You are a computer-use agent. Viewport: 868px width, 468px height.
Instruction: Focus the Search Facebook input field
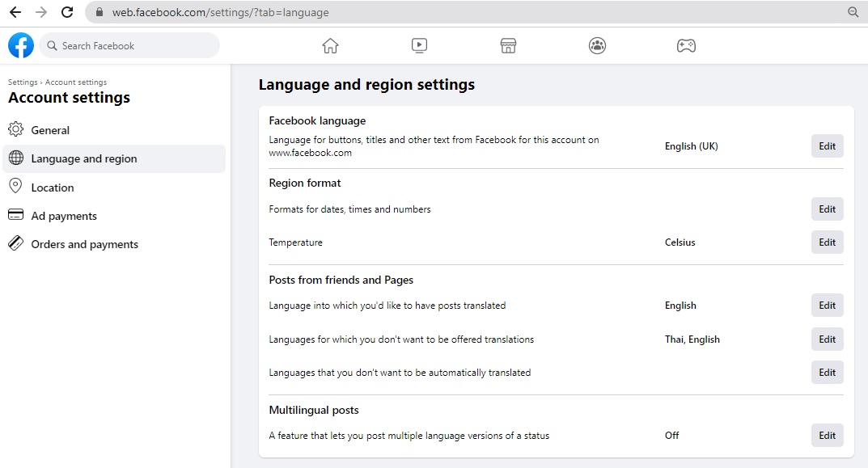tap(133, 46)
